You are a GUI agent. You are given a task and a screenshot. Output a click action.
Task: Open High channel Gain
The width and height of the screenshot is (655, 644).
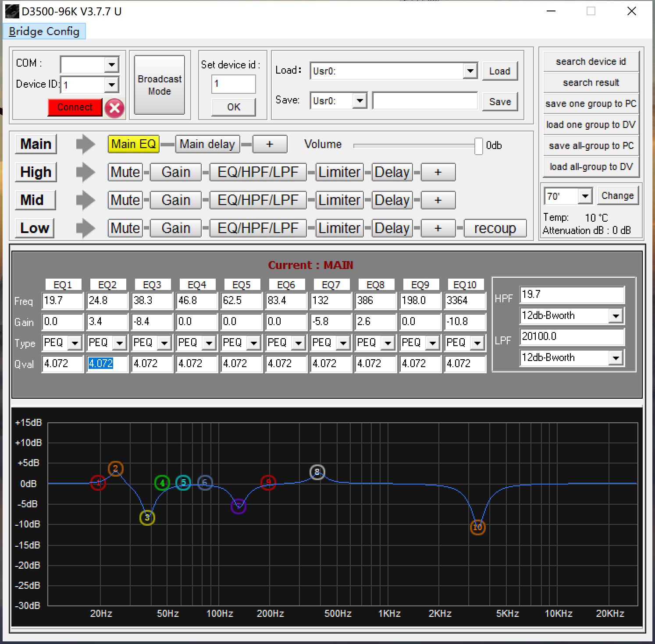pos(176,172)
